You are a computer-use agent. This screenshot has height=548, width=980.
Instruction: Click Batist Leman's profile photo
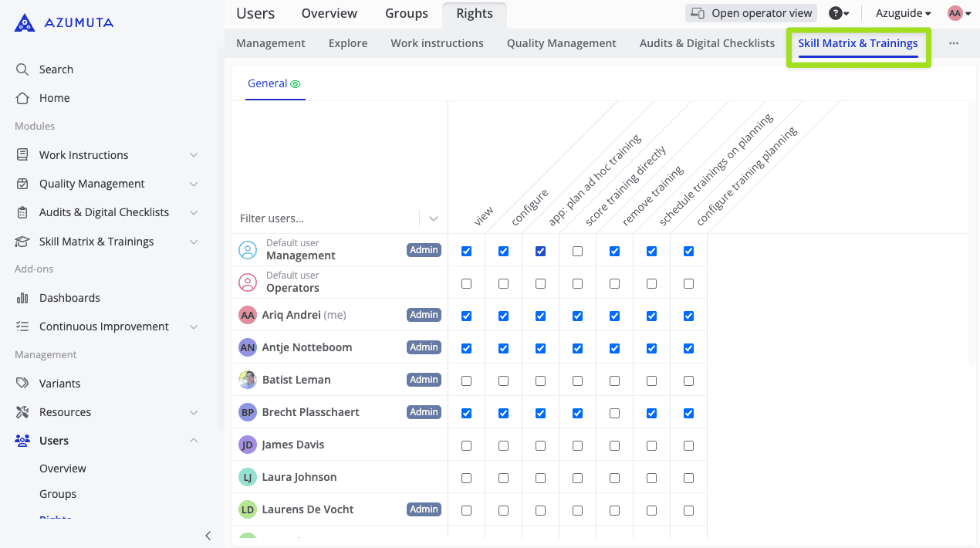click(248, 380)
